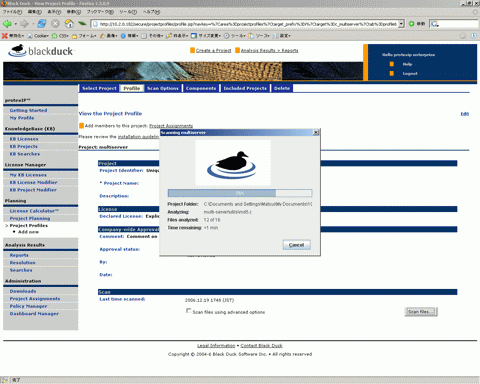
Task: Click the scanning progress bar
Action: (x=240, y=193)
